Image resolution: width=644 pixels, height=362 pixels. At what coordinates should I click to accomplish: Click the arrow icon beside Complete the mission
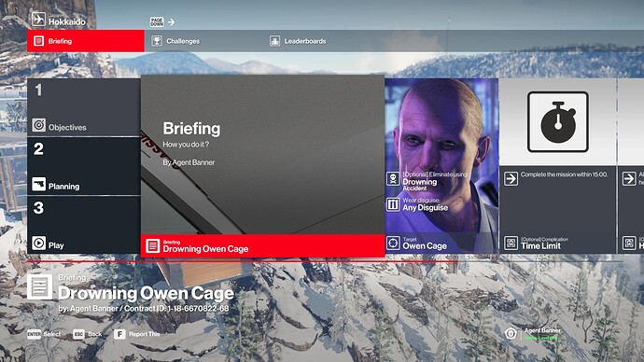click(511, 179)
